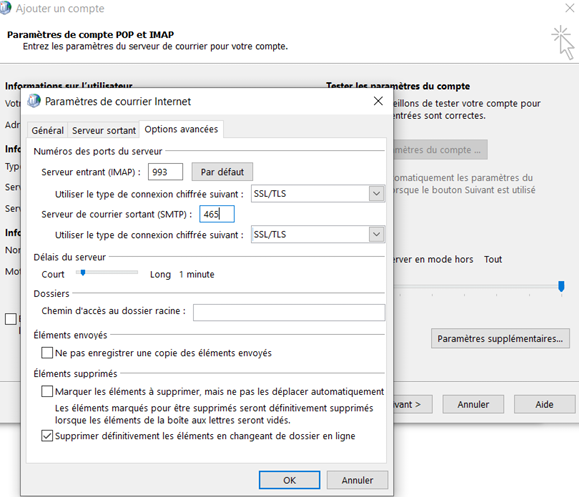Confirm settings with the OK button
The height and width of the screenshot is (497, 579).
click(290, 480)
